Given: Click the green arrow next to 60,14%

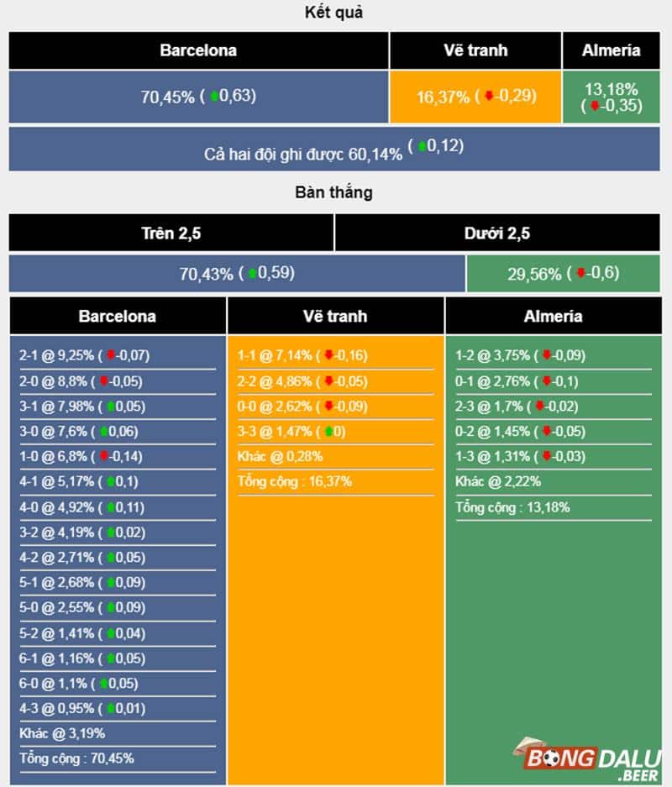Looking at the screenshot, I should pos(423,146).
